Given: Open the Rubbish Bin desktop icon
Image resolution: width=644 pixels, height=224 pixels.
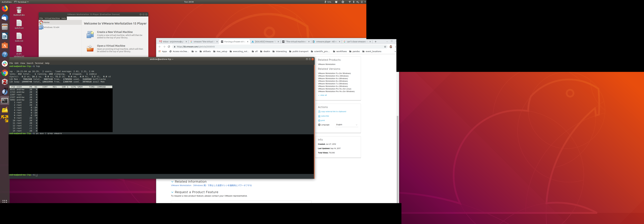Looking at the screenshot, I should (x=19, y=10).
